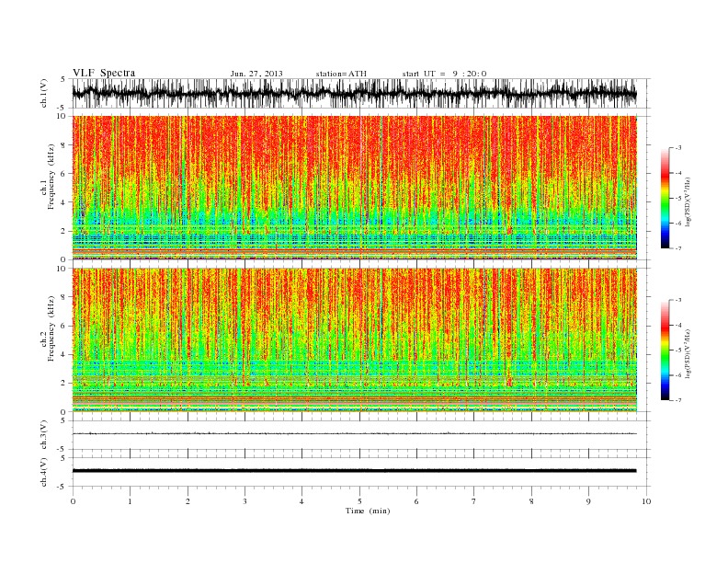Click the ch.2 PSD color scale bar
Viewport: 728px width, 563px height.
(x=665, y=350)
